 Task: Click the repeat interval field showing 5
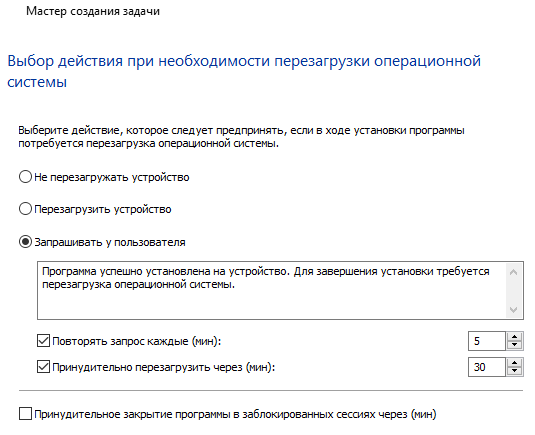coord(487,341)
